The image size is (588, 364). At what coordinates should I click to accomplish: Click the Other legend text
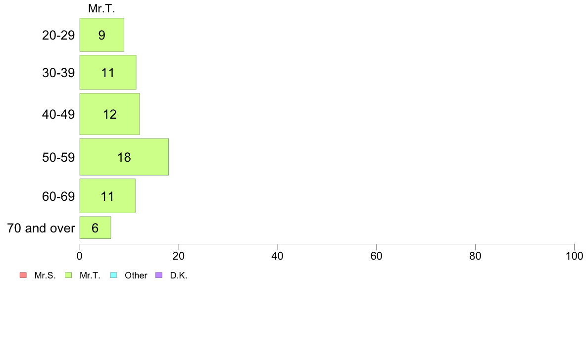tap(136, 275)
